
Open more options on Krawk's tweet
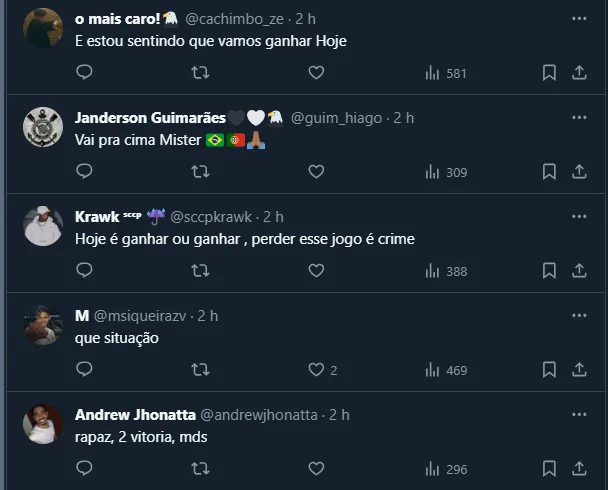(579, 216)
